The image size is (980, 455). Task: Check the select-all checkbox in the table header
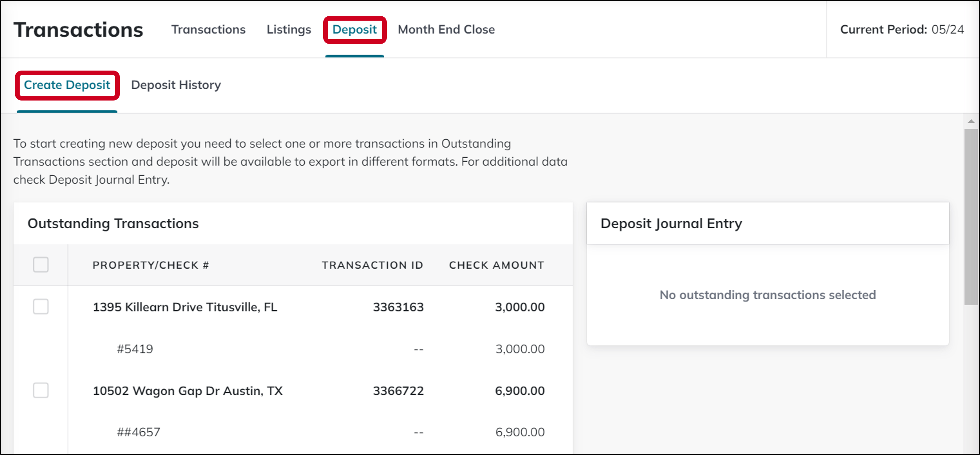[41, 265]
